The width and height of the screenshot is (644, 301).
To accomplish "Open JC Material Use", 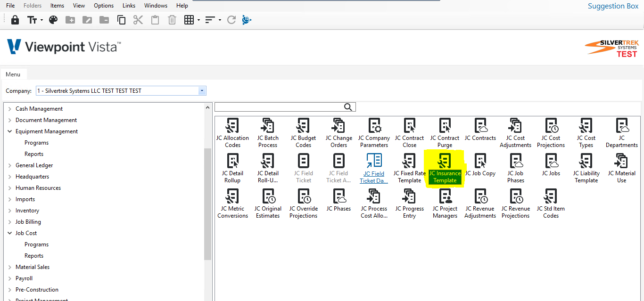I will (x=622, y=168).
